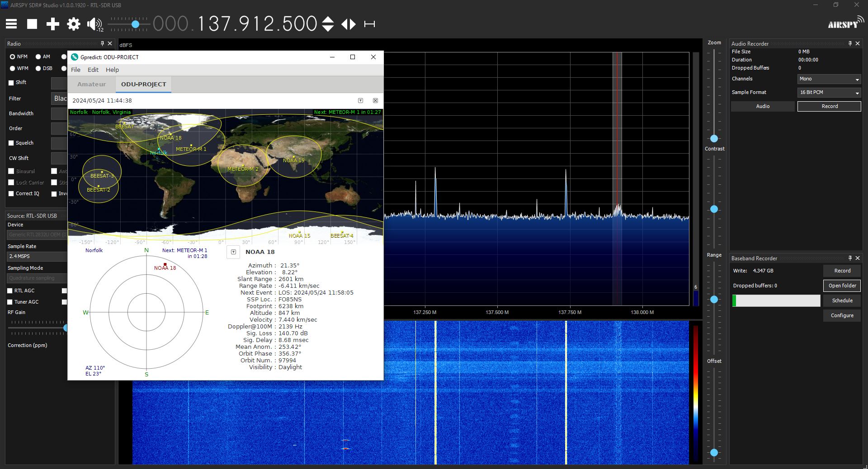Enable Tuner AGC checkbox
The height and width of the screenshot is (469, 868).
(10, 302)
